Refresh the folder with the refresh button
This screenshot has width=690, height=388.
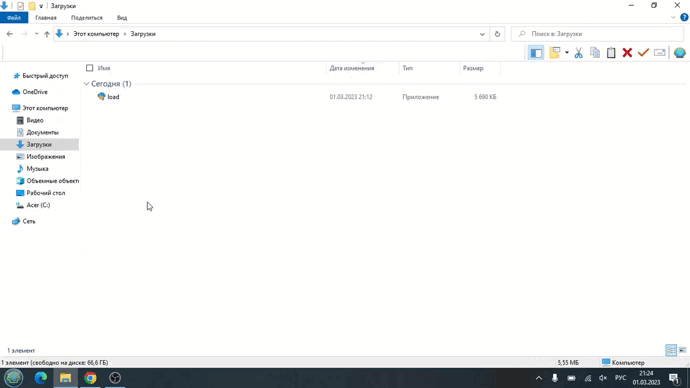point(497,34)
